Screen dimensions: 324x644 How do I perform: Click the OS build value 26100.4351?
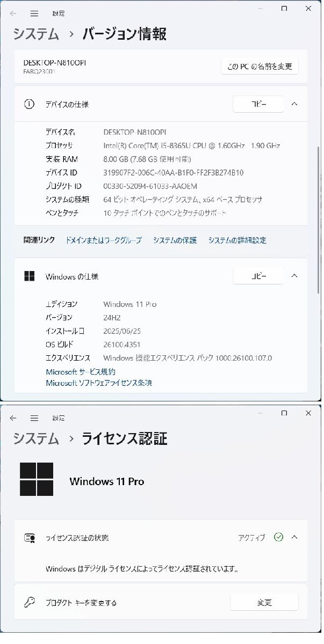pyautogui.click(x=122, y=345)
